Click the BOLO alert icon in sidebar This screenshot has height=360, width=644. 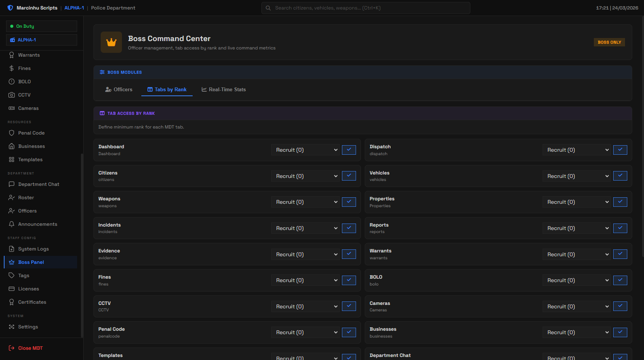pyautogui.click(x=12, y=82)
